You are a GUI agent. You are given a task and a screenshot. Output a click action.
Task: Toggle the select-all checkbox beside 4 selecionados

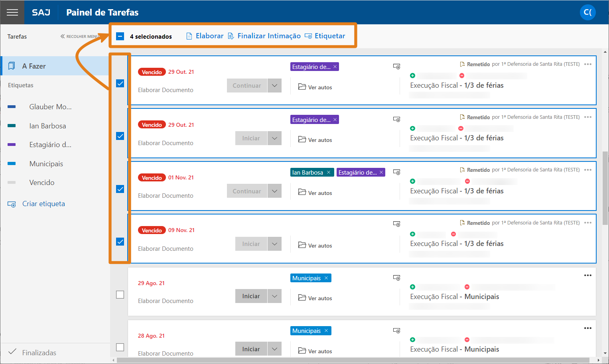pos(120,36)
